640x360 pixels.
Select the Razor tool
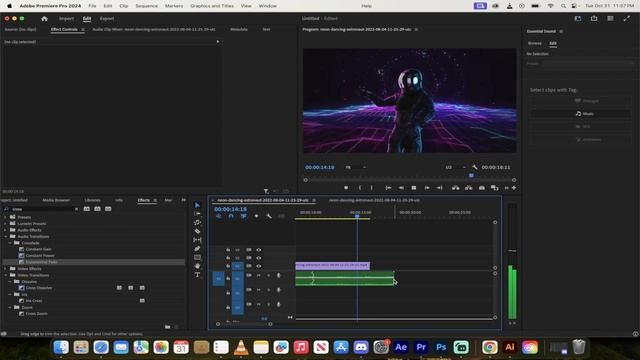tap(198, 231)
